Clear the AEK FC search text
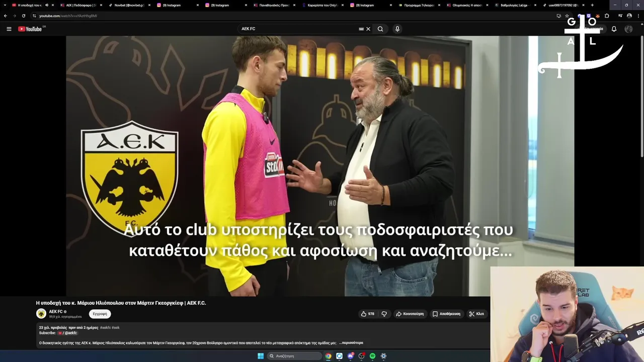This screenshot has height=362, width=644. 368,29
